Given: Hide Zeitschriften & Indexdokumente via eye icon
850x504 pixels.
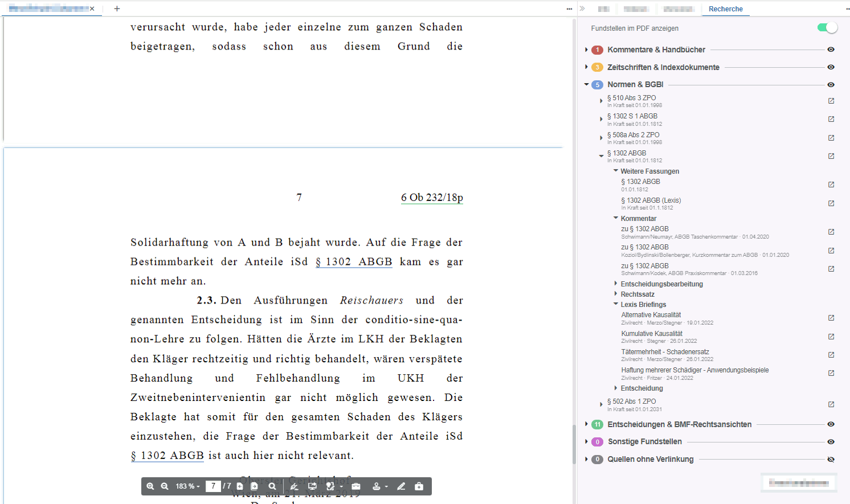Looking at the screenshot, I should click(x=831, y=67).
